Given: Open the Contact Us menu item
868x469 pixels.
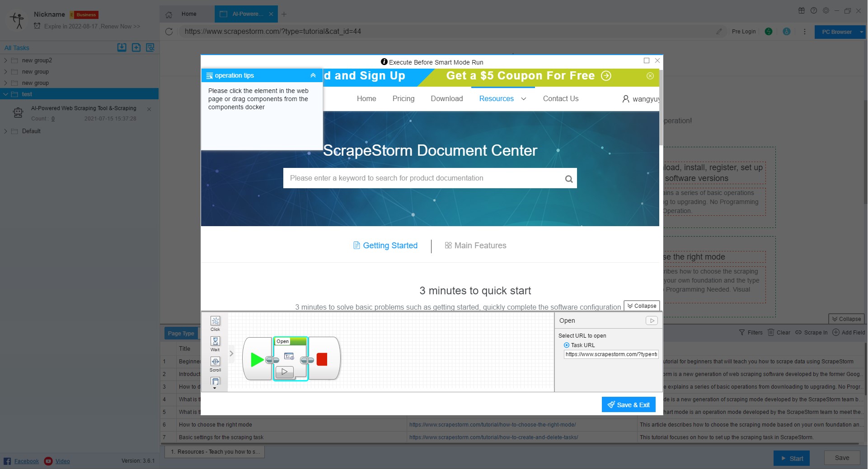Looking at the screenshot, I should coord(560,98).
